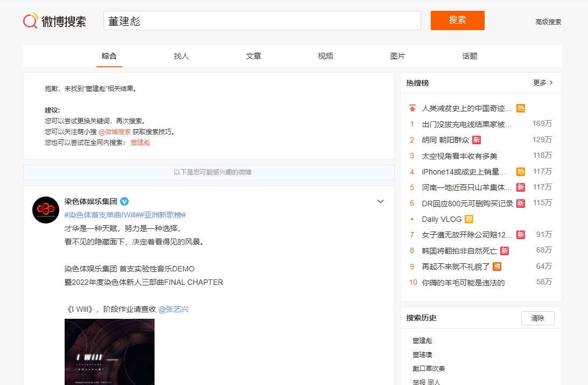Open the 高级搜索 advanced search options

coord(548,22)
